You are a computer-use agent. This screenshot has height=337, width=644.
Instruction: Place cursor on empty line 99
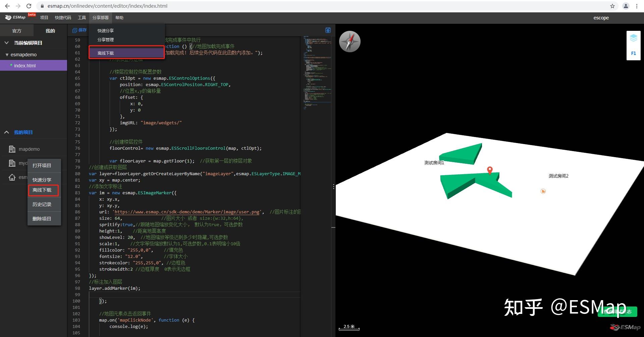coord(195,294)
